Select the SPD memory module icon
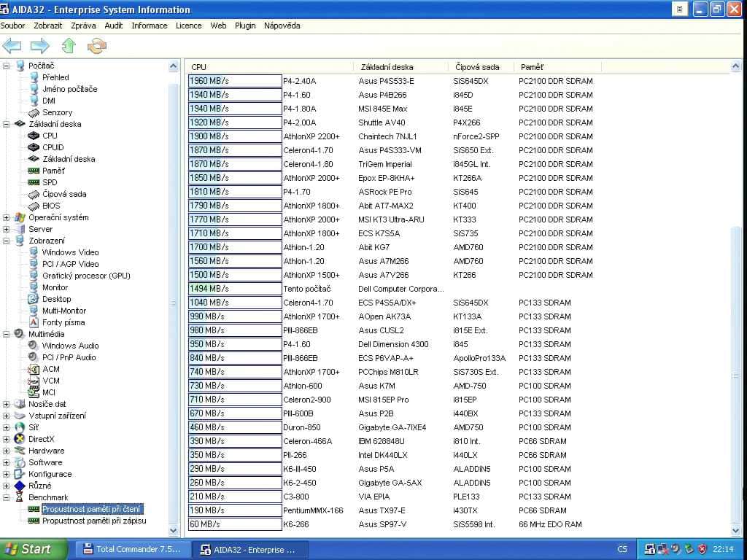The height and width of the screenshot is (560, 747). pyautogui.click(x=34, y=182)
